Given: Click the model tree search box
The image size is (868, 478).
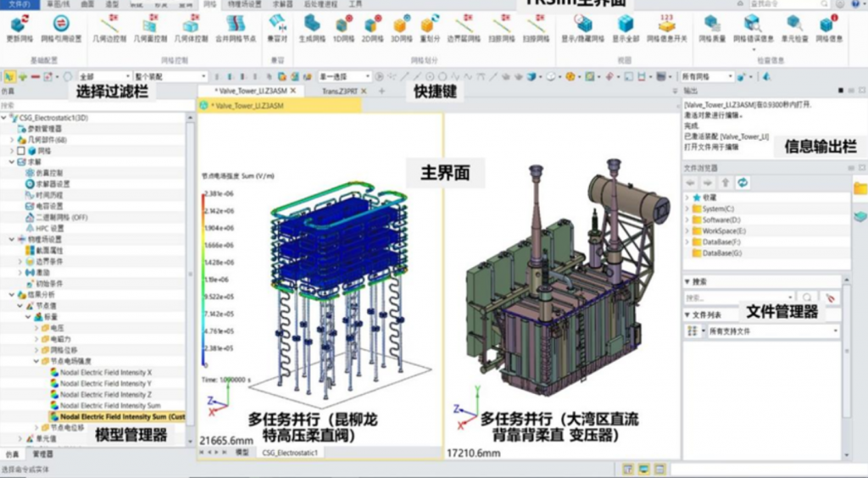Looking at the screenshot, I should pos(92,105).
